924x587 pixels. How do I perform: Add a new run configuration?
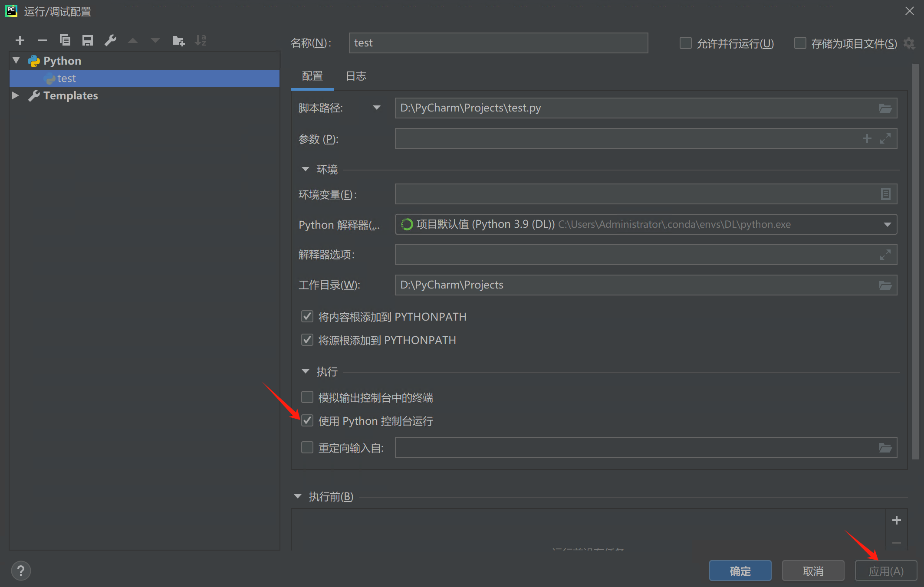coord(20,40)
